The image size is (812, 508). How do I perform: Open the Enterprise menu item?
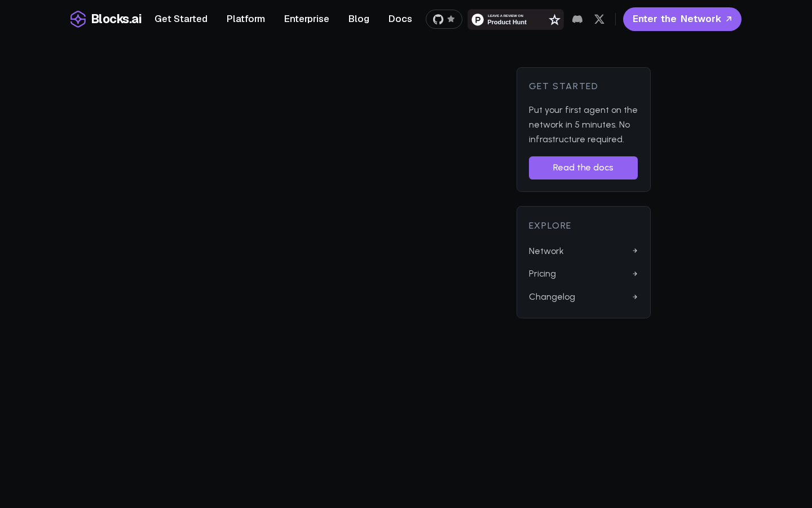pos(307,19)
